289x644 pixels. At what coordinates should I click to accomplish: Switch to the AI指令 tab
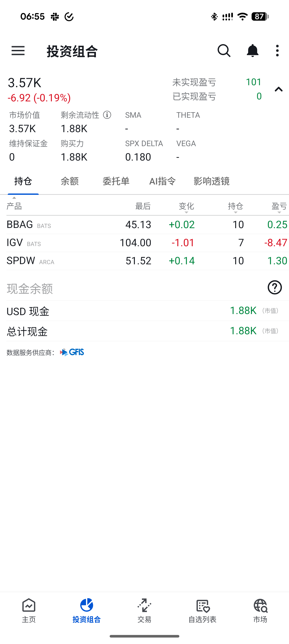pos(163,181)
